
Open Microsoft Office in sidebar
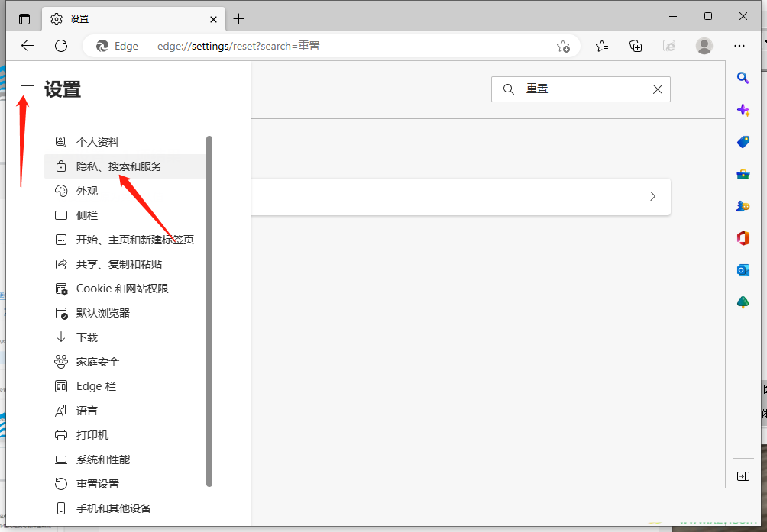[743, 238]
